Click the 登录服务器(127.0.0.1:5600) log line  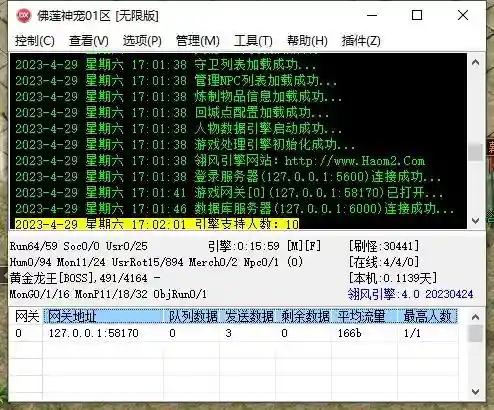pos(228,177)
